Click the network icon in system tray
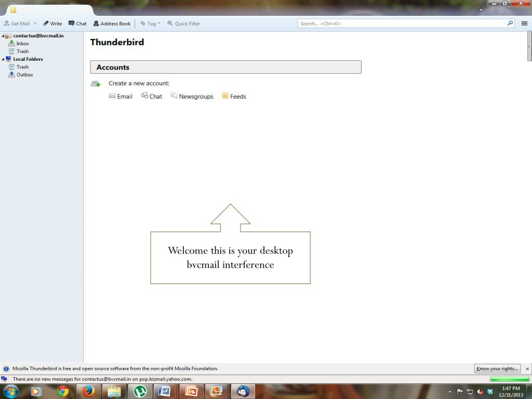 [470, 392]
